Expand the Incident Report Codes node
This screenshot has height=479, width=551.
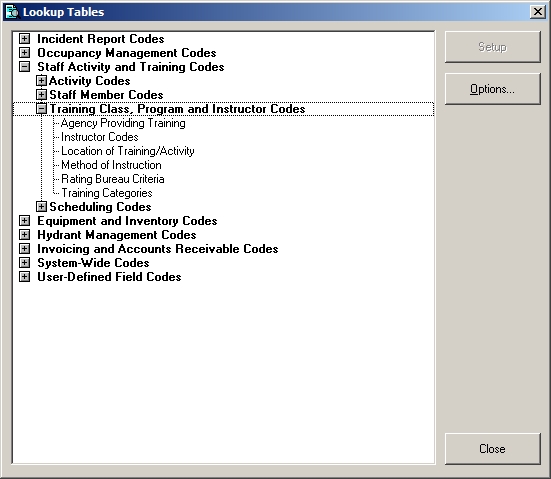click(24, 39)
